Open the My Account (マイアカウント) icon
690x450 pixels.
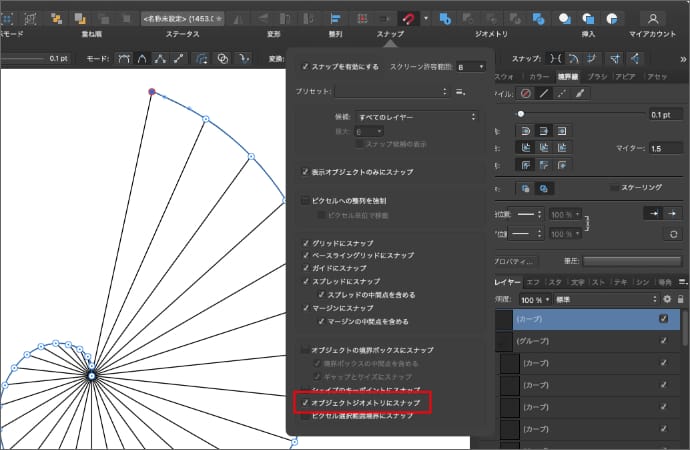click(653, 18)
